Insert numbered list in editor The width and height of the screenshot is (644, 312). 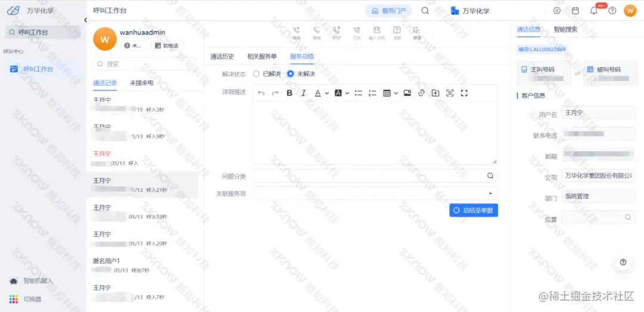click(x=373, y=93)
